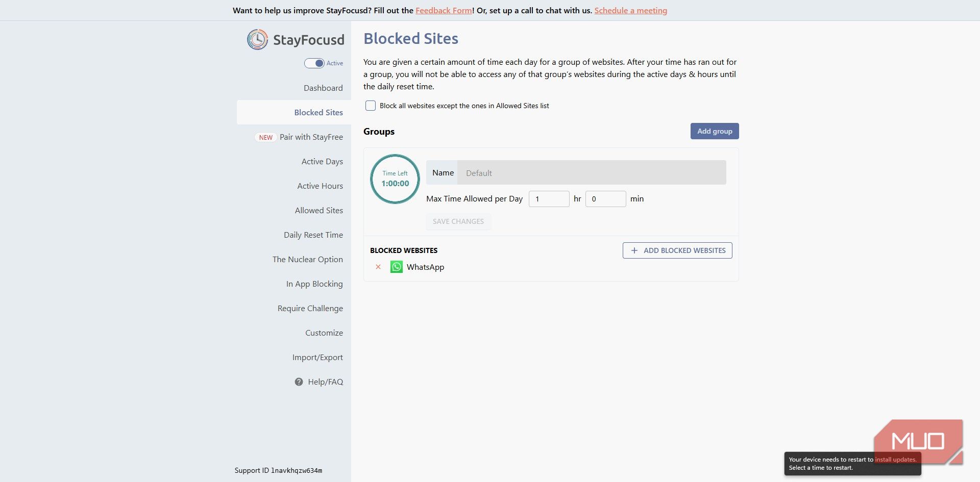Viewport: 980px width, 482px height.
Task: Toggle the Active extension switch
Action: coord(314,63)
